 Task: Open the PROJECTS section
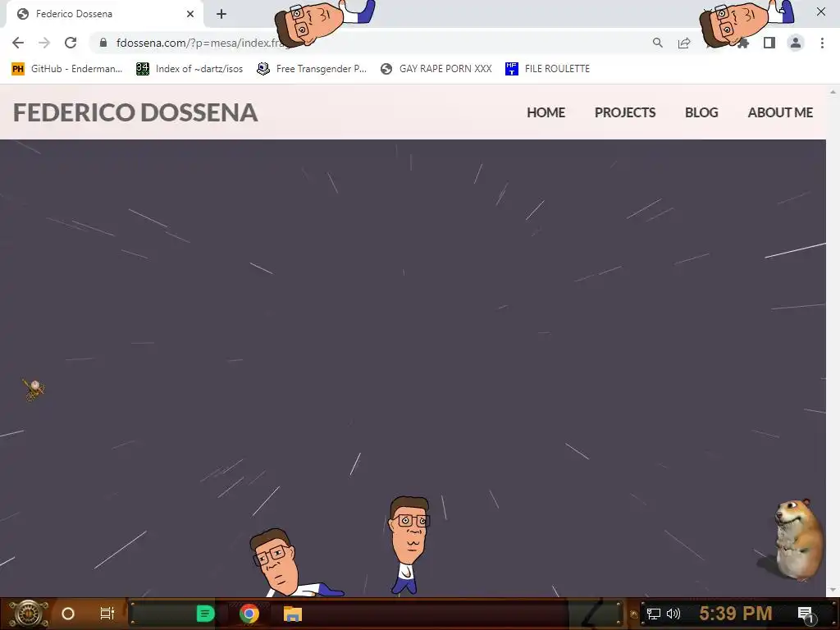point(625,112)
